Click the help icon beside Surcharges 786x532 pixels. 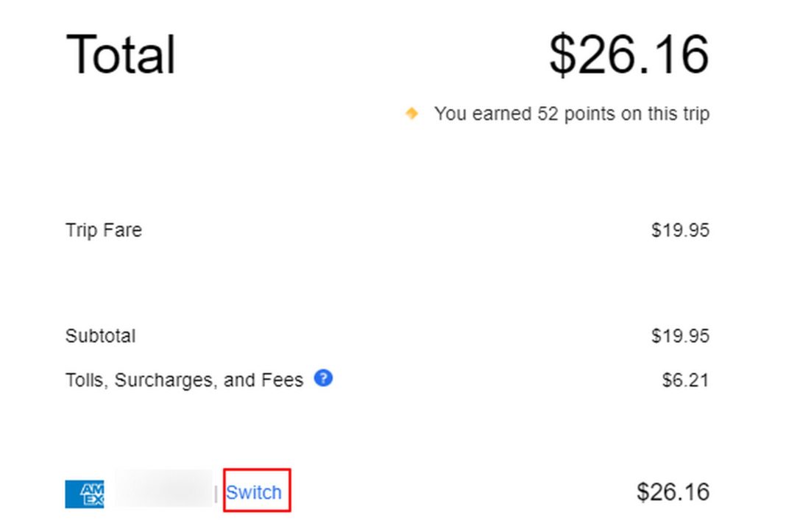322,378
